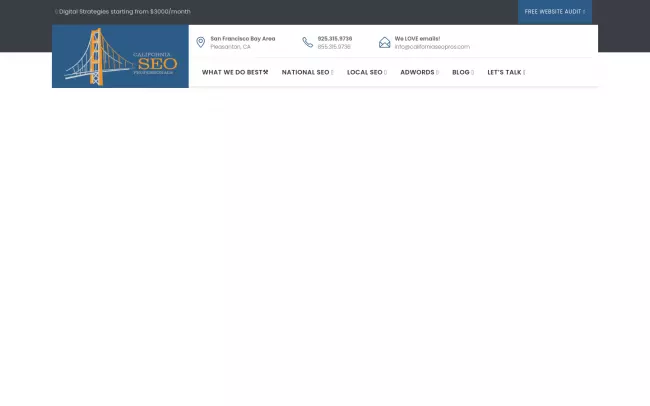Click the 855.315.9756 toll-free number

click(334, 47)
